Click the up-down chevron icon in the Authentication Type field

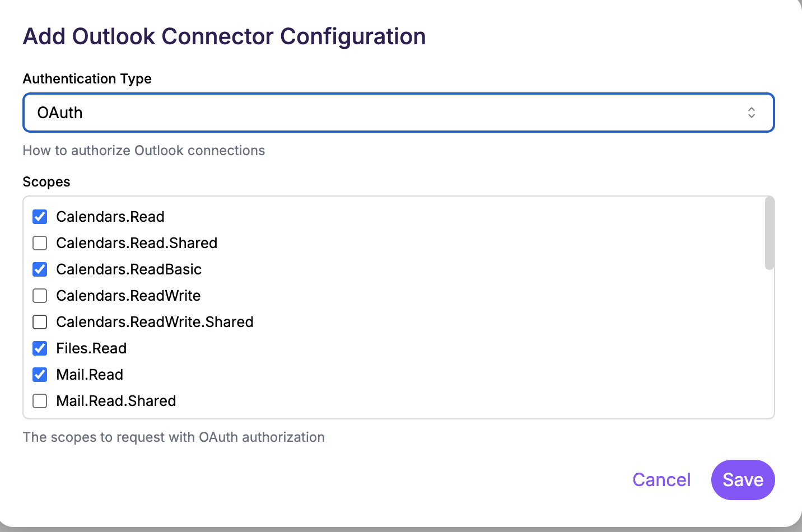click(752, 113)
